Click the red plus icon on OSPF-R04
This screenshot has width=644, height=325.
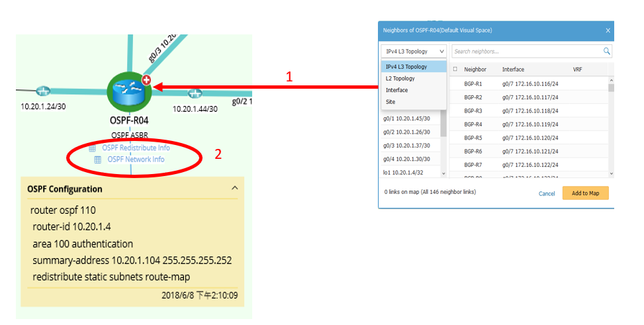pos(146,79)
